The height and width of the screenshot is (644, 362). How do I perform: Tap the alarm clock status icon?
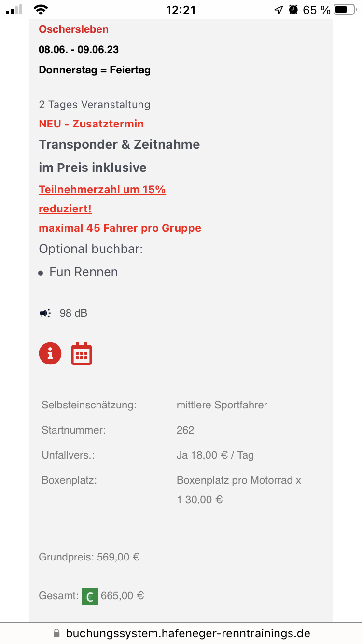[293, 10]
